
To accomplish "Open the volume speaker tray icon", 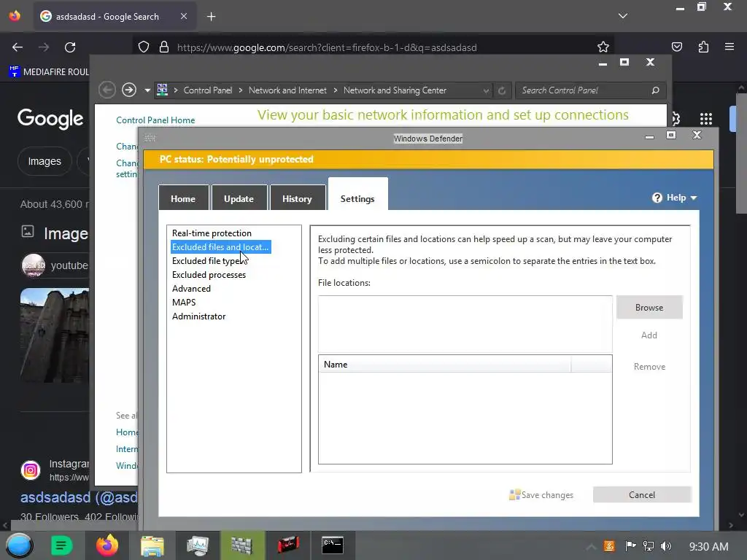I will point(666,546).
